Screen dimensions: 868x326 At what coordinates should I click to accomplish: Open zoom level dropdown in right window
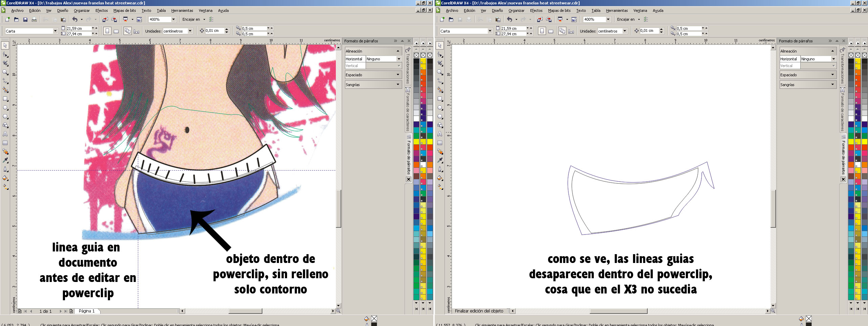[x=608, y=19]
